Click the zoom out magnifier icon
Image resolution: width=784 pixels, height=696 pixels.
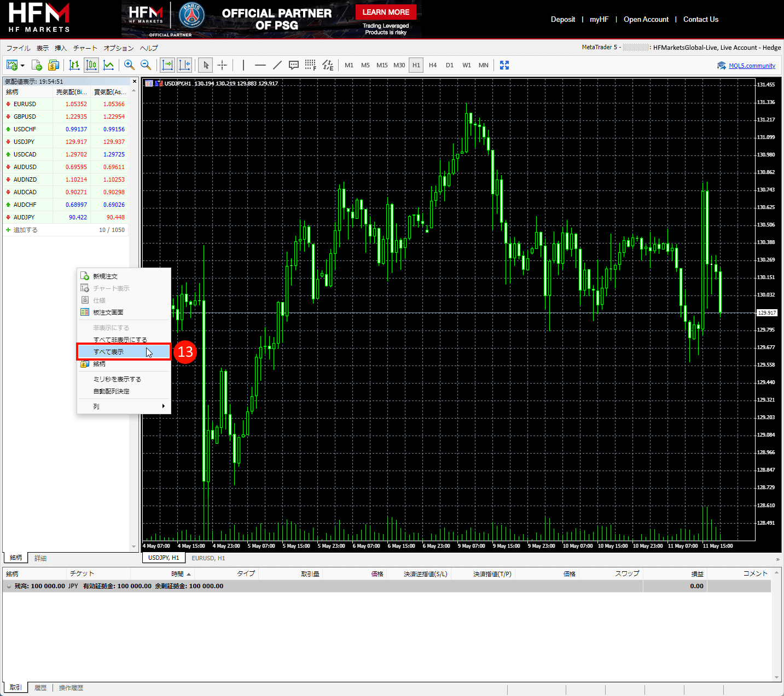pyautogui.click(x=146, y=65)
